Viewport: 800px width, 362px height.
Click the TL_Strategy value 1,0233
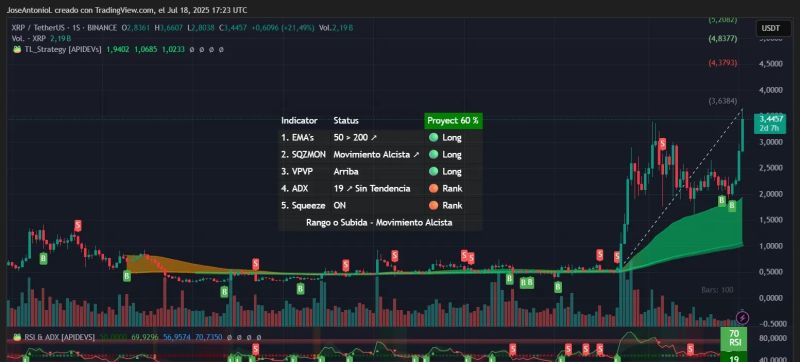[x=173, y=49]
